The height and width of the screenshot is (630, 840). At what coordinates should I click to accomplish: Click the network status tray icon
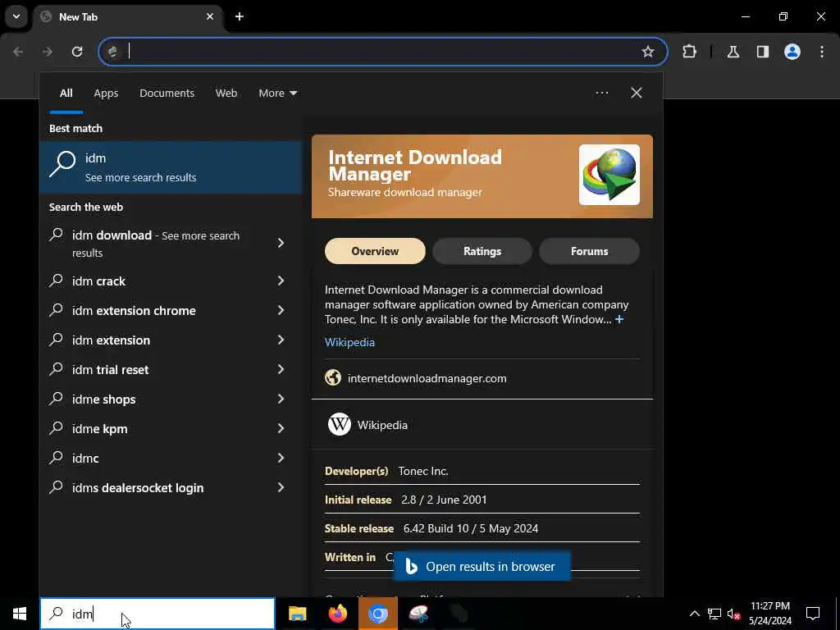(714, 614)
